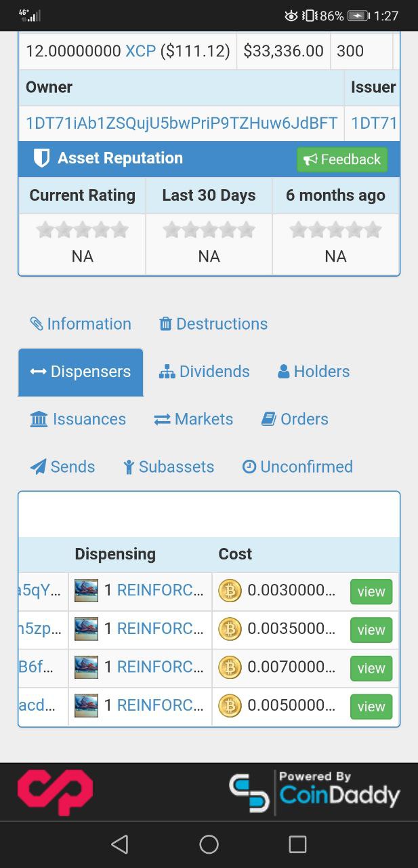Open the Information tab

(x=81, y=324)
